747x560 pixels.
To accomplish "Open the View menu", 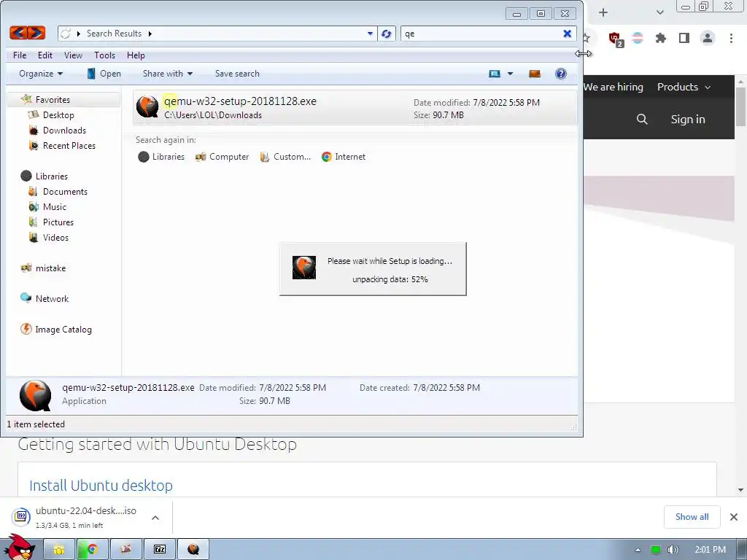I will click(73, 55).
